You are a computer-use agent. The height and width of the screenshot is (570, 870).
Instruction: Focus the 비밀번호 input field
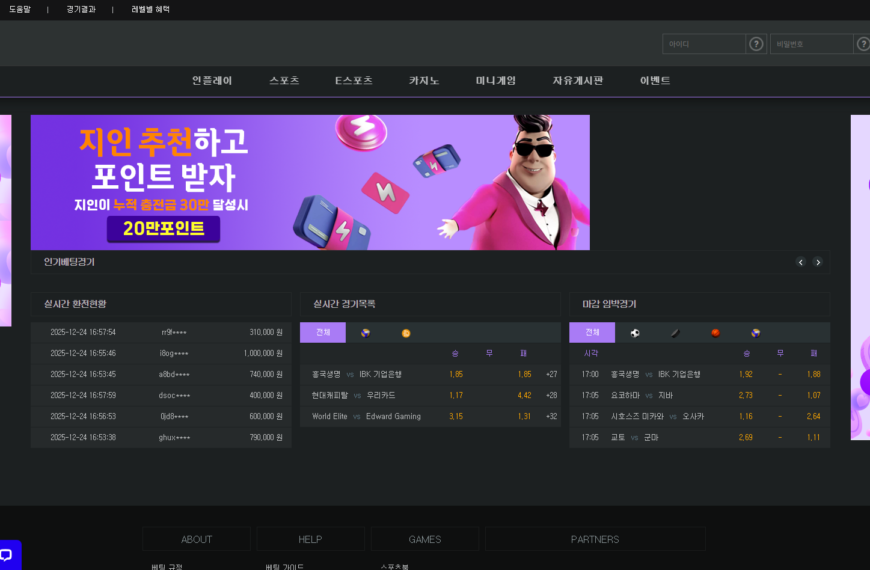(811, 44)
